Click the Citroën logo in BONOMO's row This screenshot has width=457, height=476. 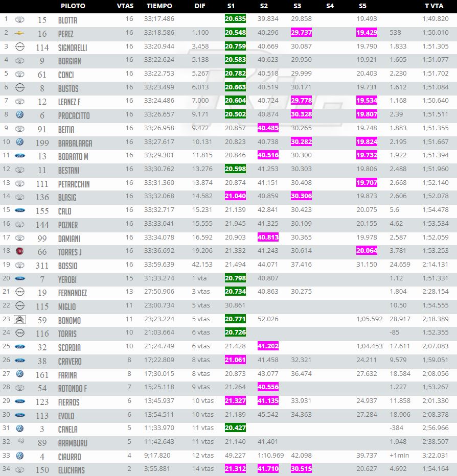click(x=20, y=319)
